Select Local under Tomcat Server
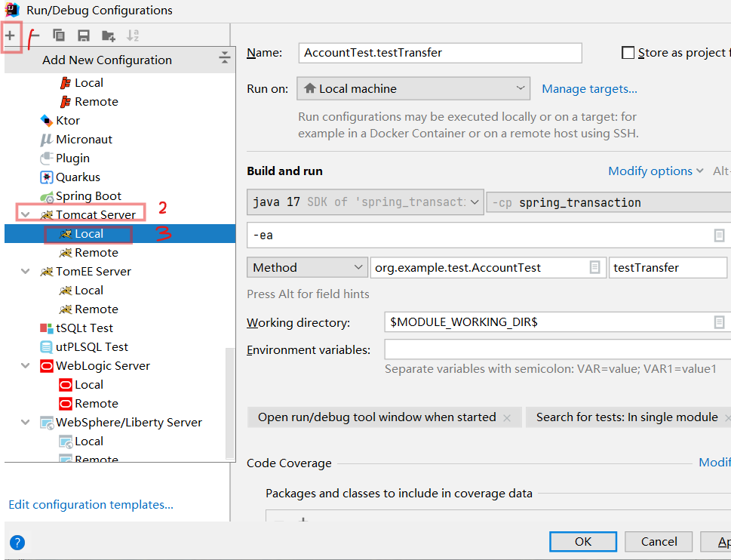 tap(120, 234)
